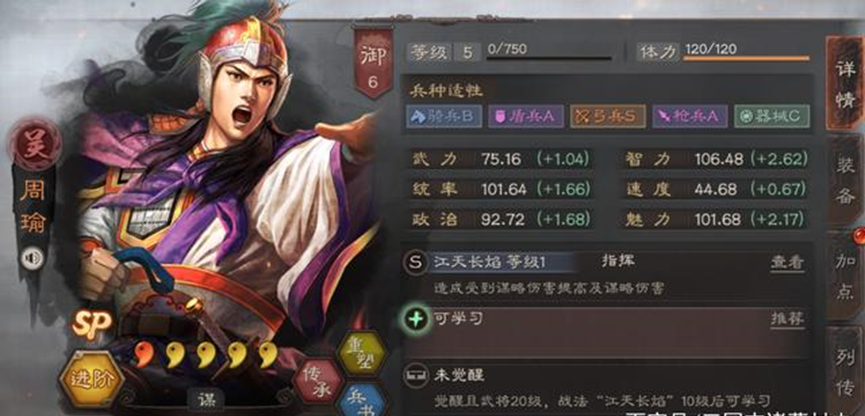Play Zhou Yu's voice speaker icon
This screenshot has height=416, width=865.
coord(32,258)
